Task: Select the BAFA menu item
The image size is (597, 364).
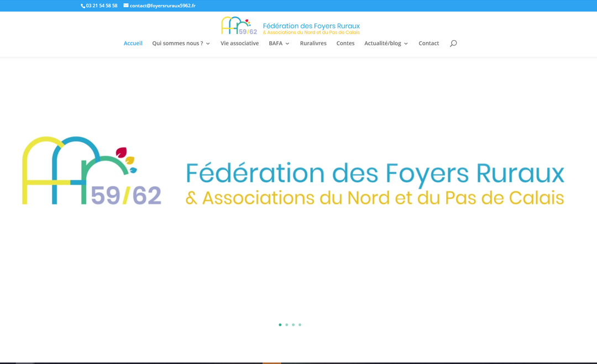Action: point(276,44)
